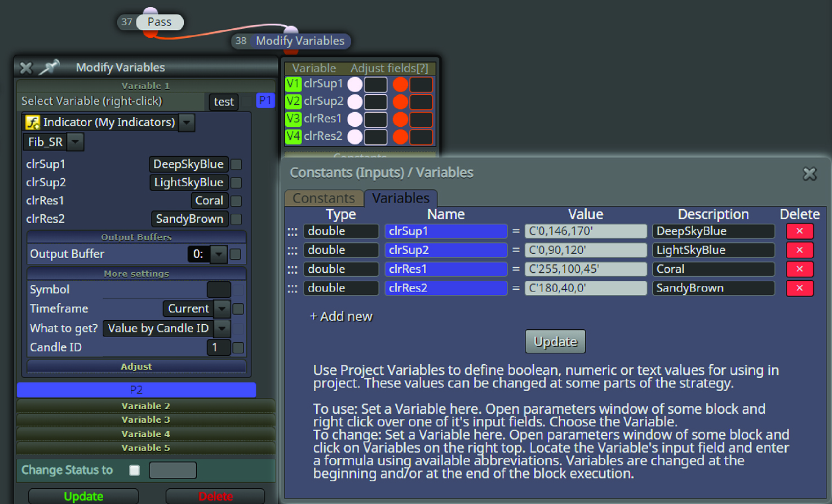
Task: Expand the Variable 2 section
Action: click(x=146, y=406)
